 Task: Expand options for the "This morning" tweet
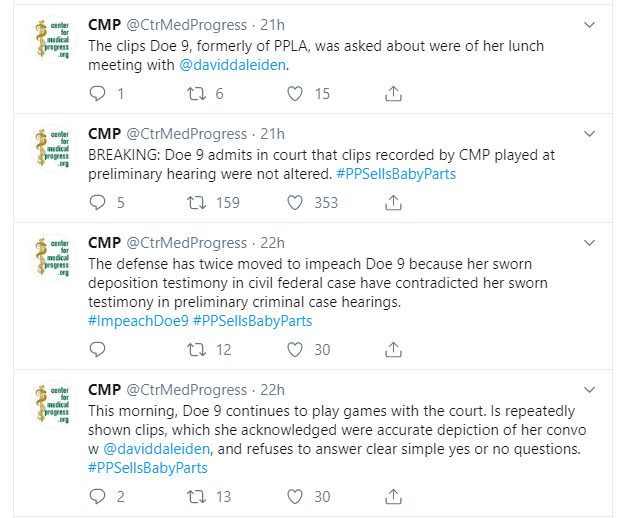[591, 389]
